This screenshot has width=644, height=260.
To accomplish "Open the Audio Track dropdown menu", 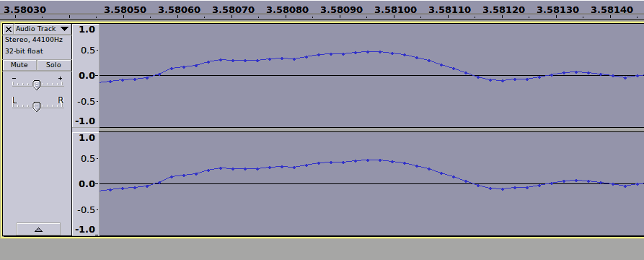I will (43, 29).
